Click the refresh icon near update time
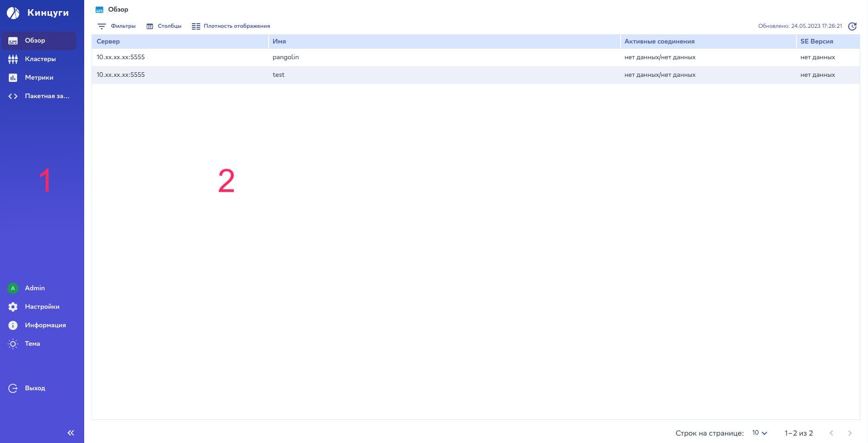 [x=852, y=26]
